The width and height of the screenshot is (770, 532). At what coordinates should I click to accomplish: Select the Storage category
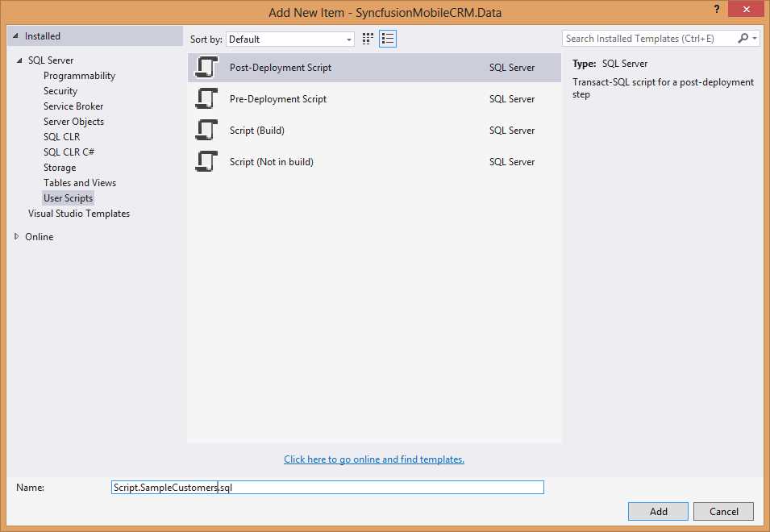coord(60,168)
